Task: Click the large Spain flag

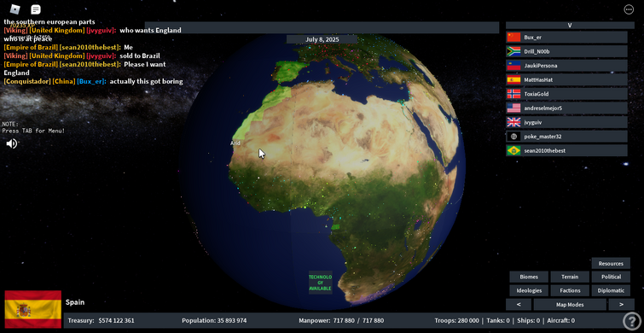Action: [x=33, y=309]
